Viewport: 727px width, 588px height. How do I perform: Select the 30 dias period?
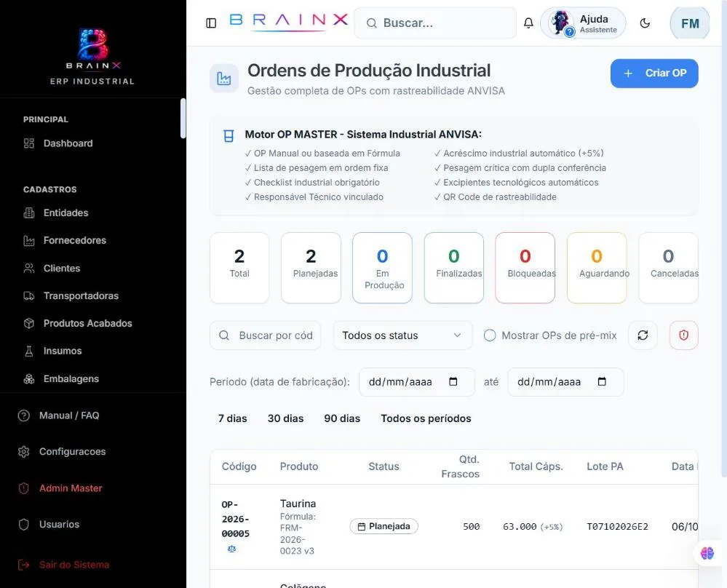click(x=285, y=418)
